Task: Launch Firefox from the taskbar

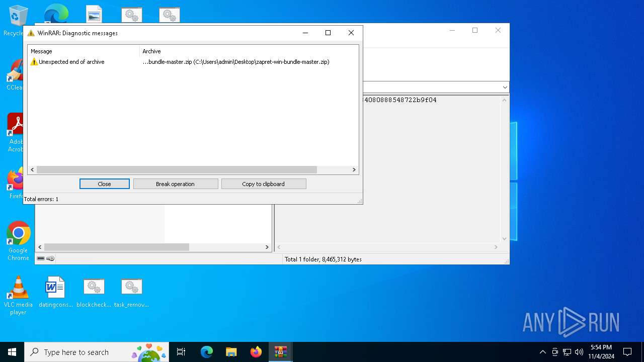Action: tap(256, 352)
